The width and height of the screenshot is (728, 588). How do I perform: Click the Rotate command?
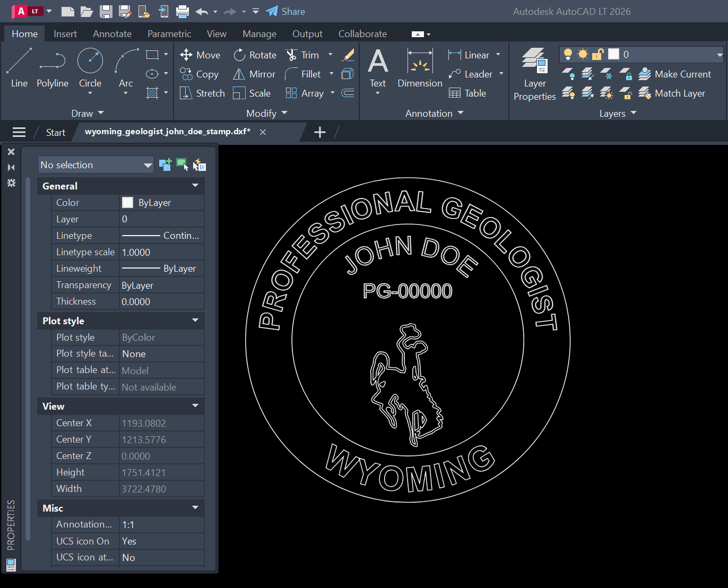(255, 55)
